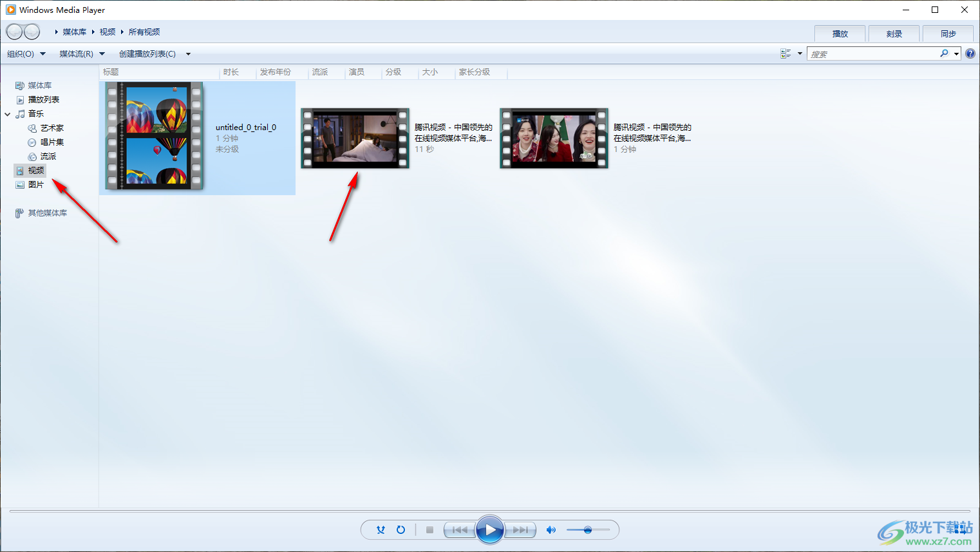Click the Previous track button
980x552 pixels.
pos(460,530)
